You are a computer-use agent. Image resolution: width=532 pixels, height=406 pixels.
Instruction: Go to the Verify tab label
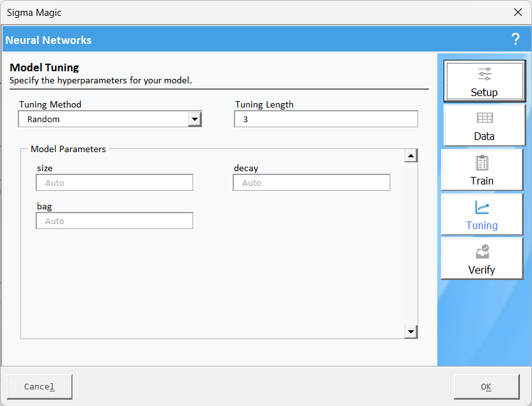point(482,270)
